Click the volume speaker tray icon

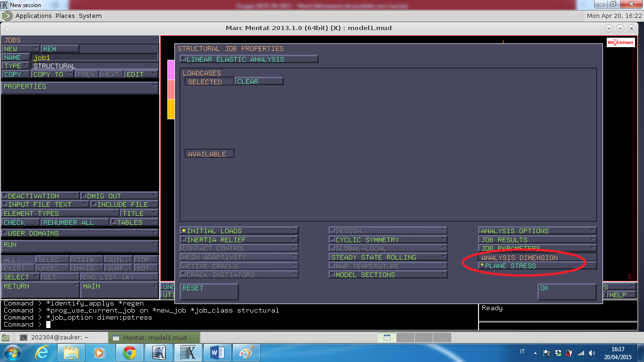(591, 353)
